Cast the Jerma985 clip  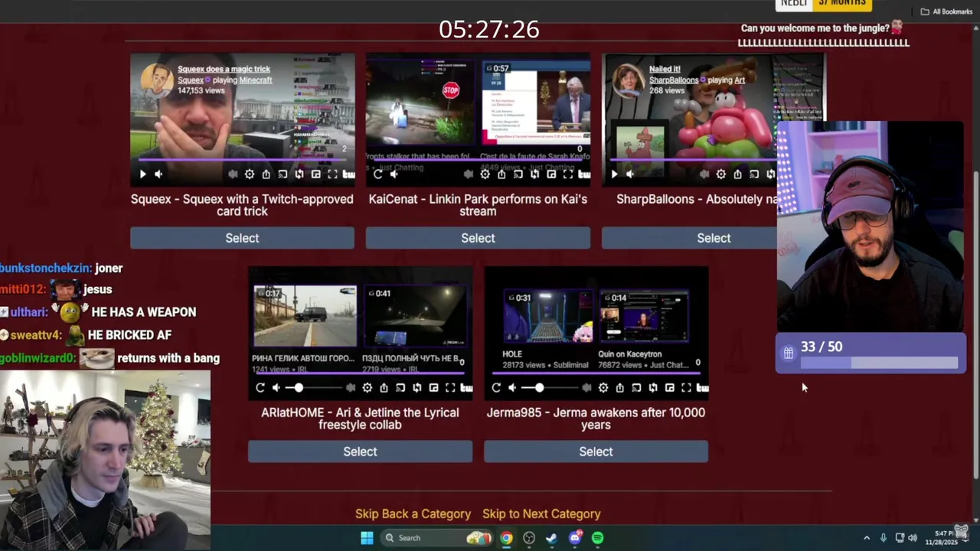(636, 388)
